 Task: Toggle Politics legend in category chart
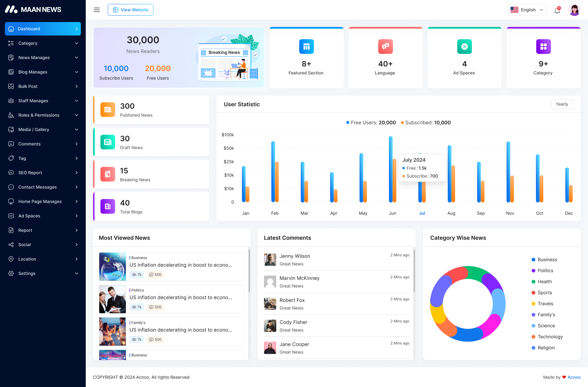(x=545, y=271)
